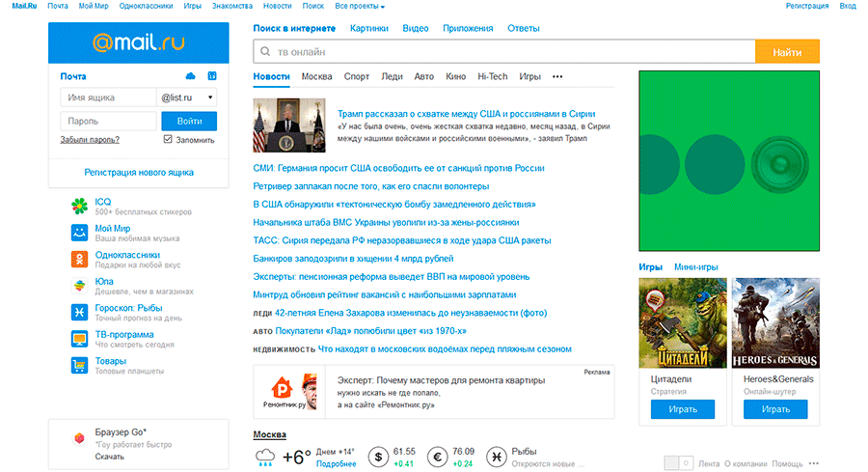Open the calendar icon in Почта panel
868x472 pixels.
(212, 76)
